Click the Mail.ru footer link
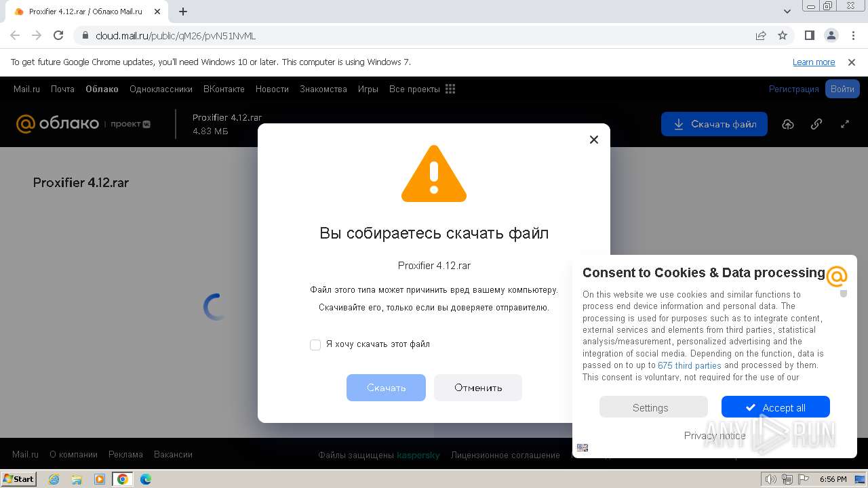This screenshot has height=488, width=868. click(25, 455)
